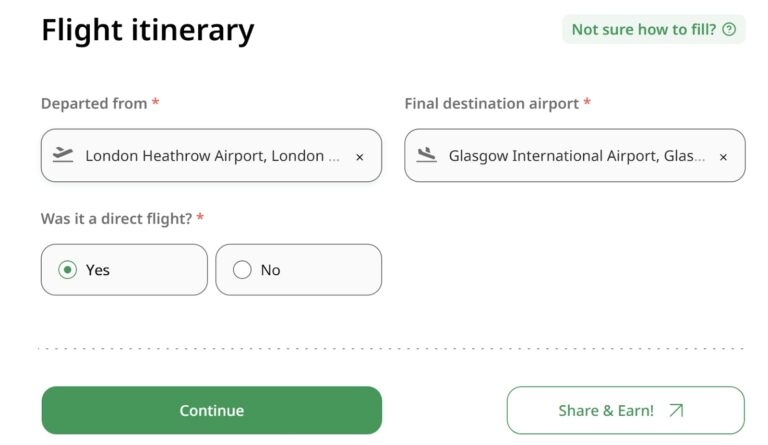Viewport: 768px width, 445px height.
Task: Select the No radio circle
Action: click(242, 270)
